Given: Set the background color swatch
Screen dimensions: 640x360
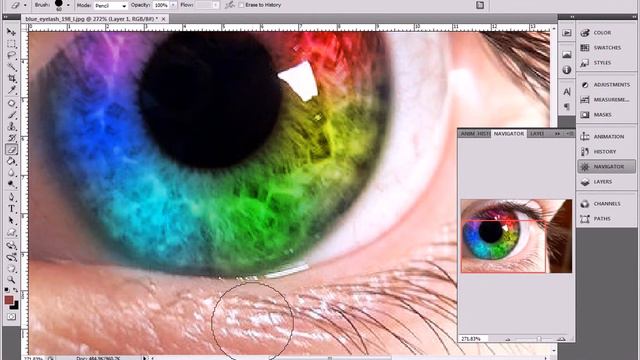Looking at the screenshot, I should coord(16,305).
